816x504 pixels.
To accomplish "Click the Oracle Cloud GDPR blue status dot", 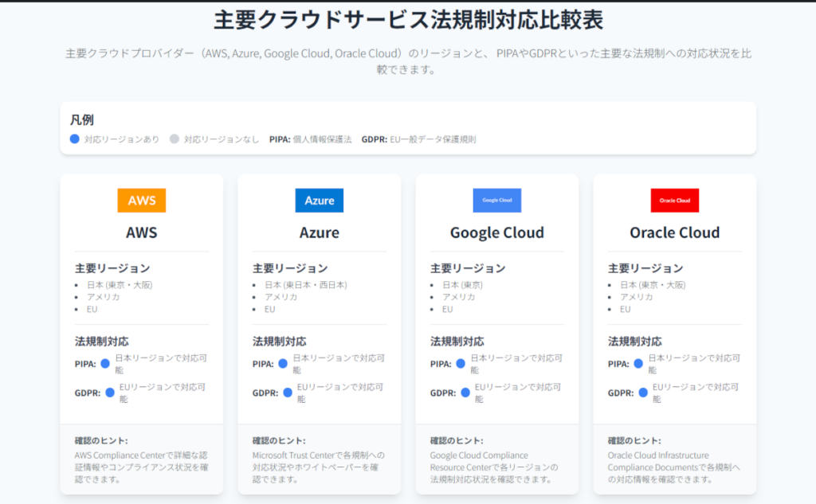I will [x=643, y=393].
